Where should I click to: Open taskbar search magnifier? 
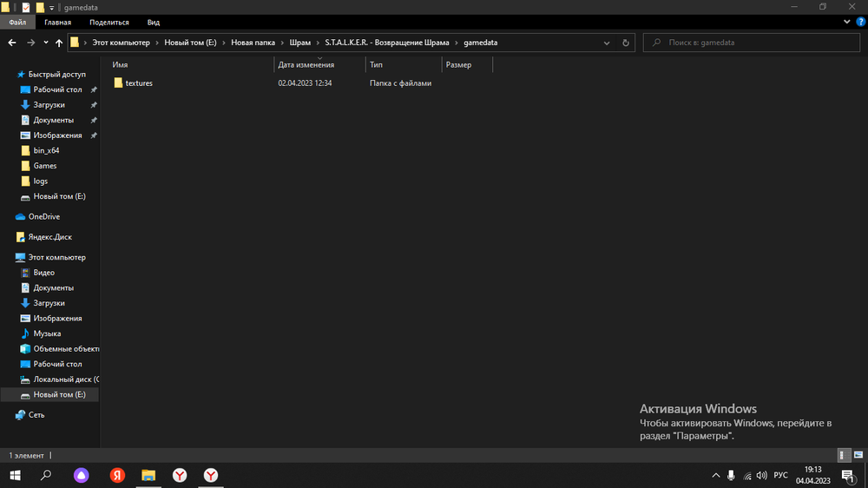(46, 475)
